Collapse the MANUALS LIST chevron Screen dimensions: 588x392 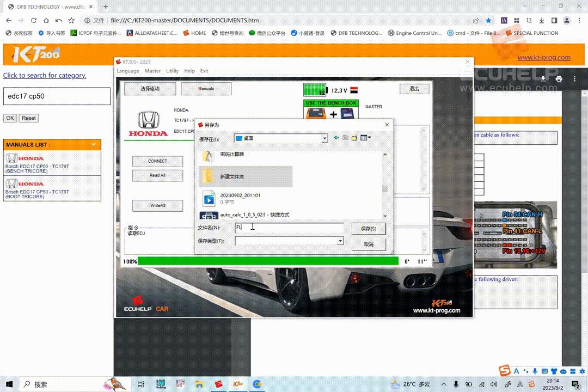[93, 144]
